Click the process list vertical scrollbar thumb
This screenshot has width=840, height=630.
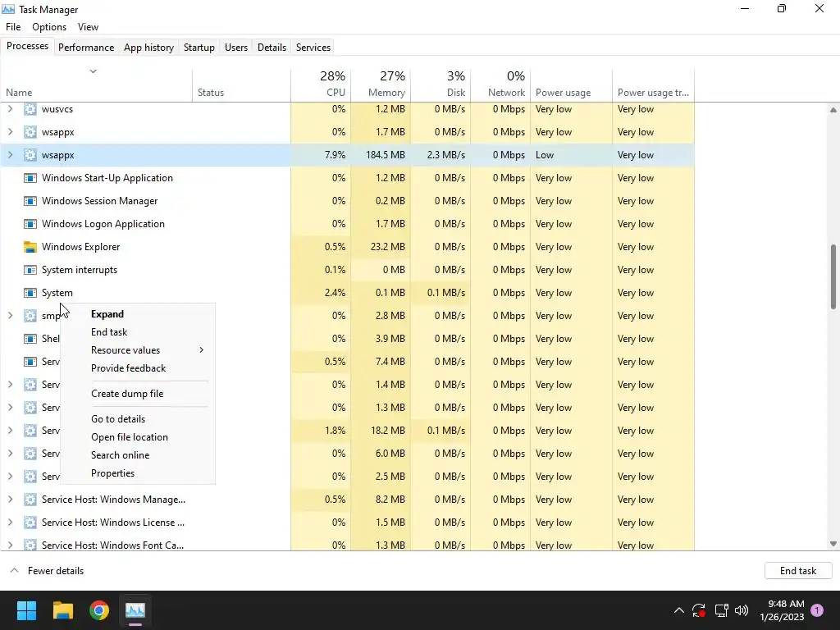[833, 277]
